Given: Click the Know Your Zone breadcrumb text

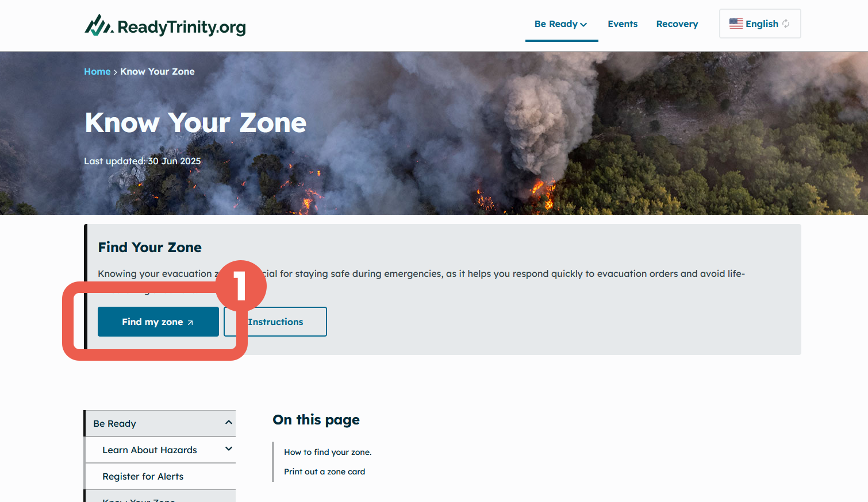Looking at the screenshot, I should (x=158, y=71).
